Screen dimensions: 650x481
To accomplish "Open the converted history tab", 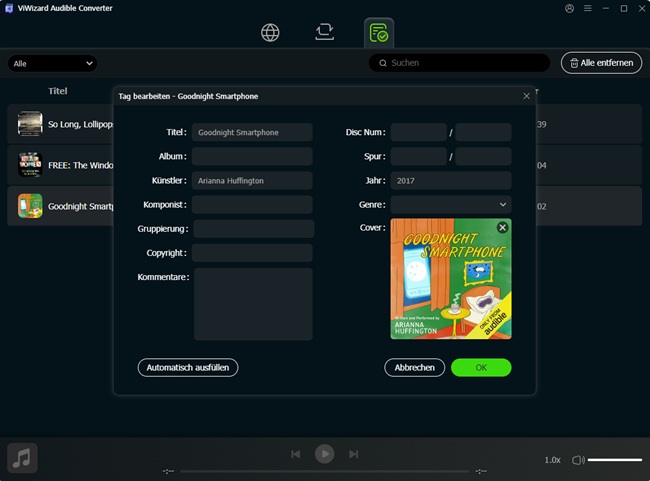I will coord(379,33).
